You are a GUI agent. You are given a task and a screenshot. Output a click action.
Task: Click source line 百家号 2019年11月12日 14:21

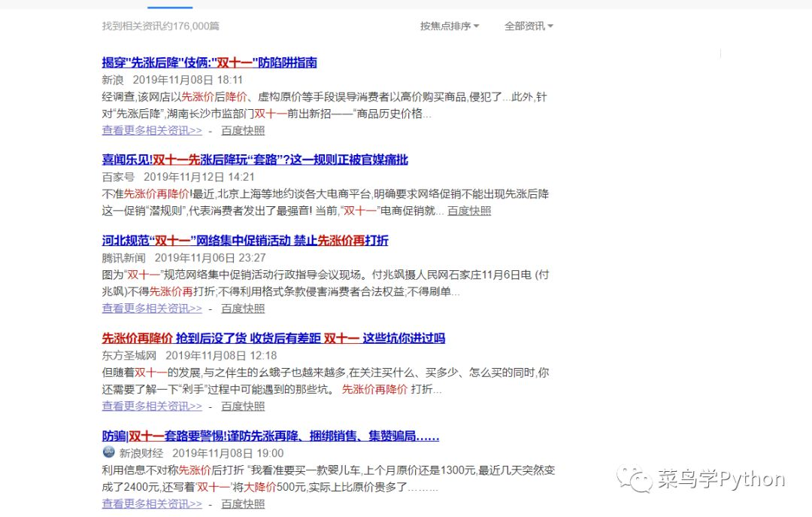point(178,177)
